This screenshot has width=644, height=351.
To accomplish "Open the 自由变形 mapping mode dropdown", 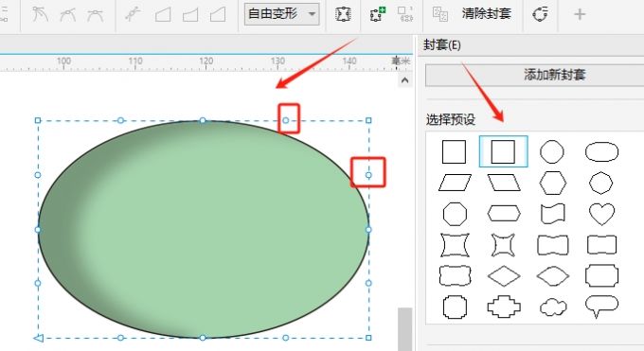I will [x=282, y=14].
